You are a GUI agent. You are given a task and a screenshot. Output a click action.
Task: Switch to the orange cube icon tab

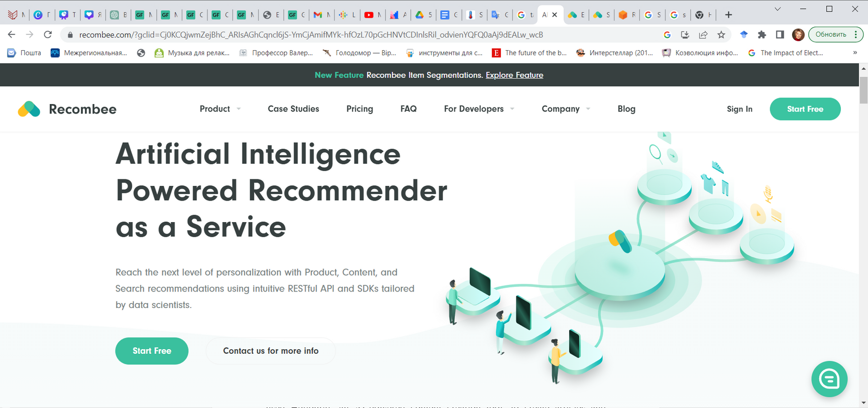point(627,15)
